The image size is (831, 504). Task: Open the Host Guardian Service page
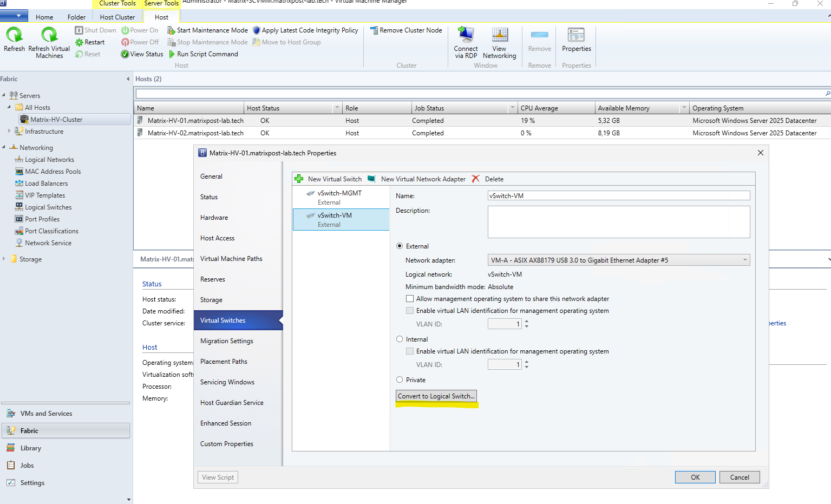[232, 403]
